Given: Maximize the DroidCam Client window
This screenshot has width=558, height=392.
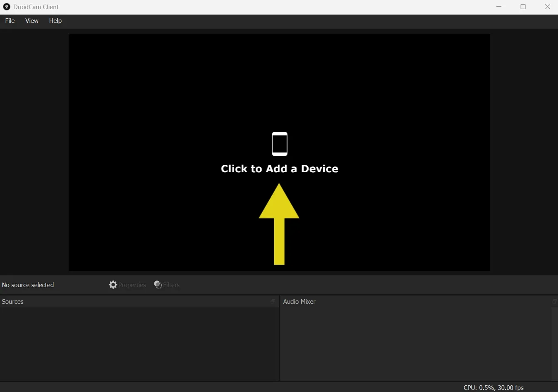Looking at the screenshot, I should [x=523, y=7].
